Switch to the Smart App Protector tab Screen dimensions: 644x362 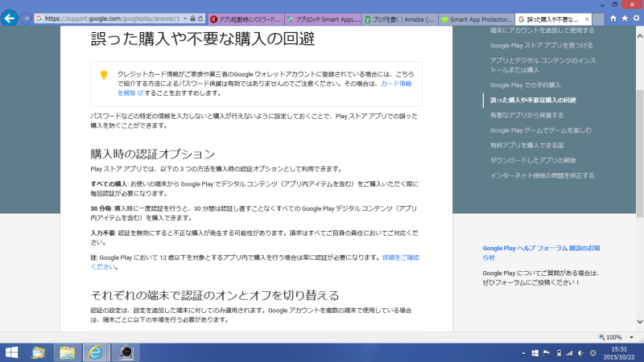477,19
